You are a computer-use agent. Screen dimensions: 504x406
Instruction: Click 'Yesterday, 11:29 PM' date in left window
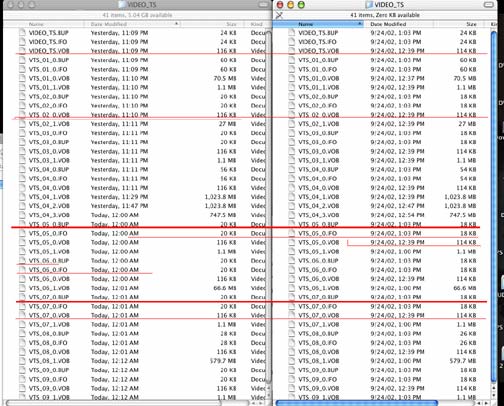119,197
